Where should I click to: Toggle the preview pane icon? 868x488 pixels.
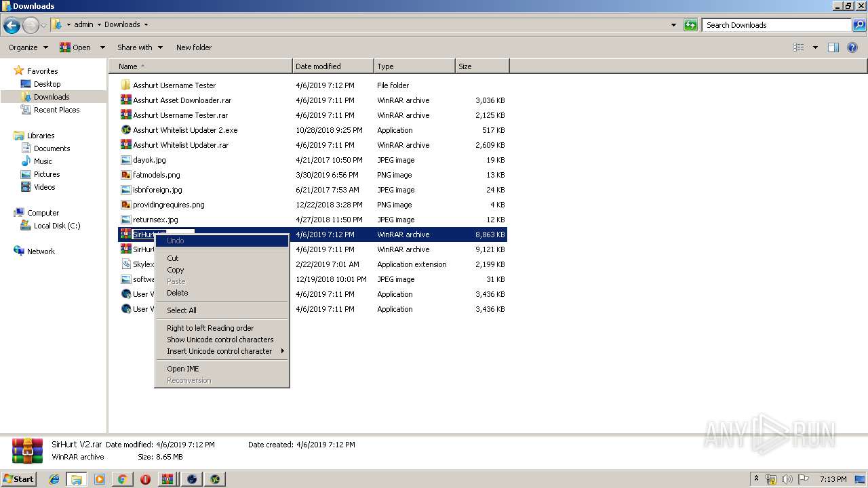833,47
